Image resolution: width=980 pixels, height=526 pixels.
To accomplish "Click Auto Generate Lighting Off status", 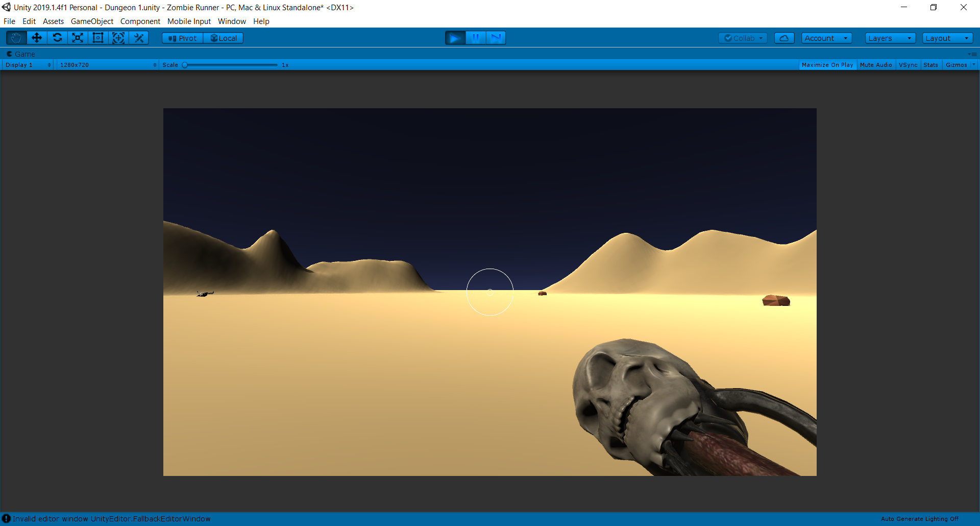I will tap(920, 519).
